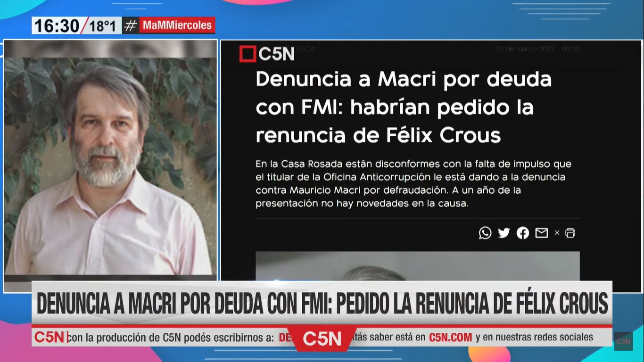Click the article photo below share icons
The width and height of the screenshot is (644, 362).
point(418,266)
